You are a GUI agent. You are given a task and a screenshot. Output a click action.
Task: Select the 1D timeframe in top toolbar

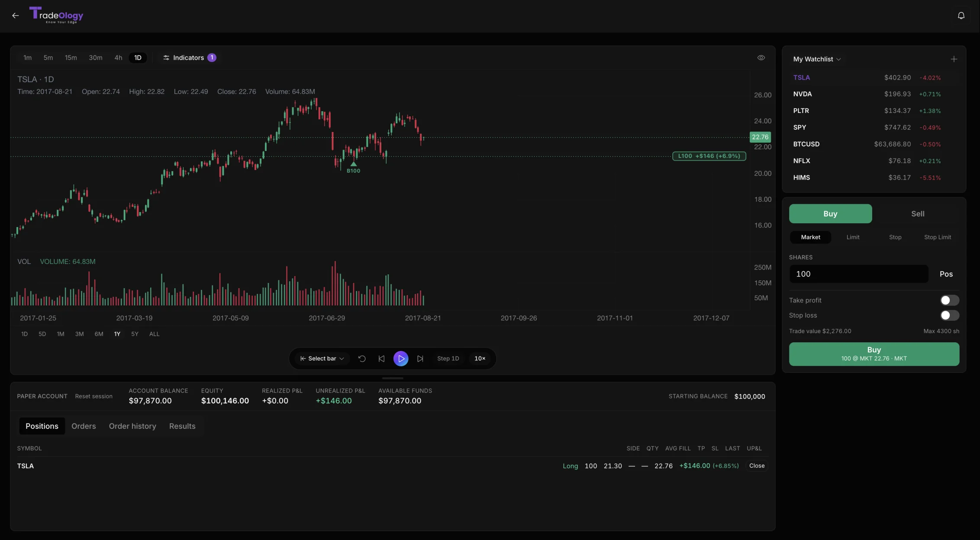click(138, 58)
